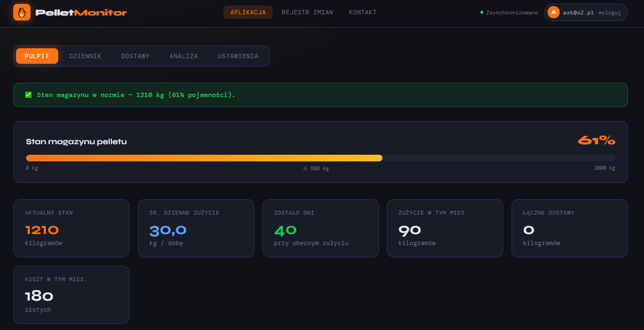Screen dimensions: 644x330
Task: Click the Łączne dostawy card
Action: point(569,228)
